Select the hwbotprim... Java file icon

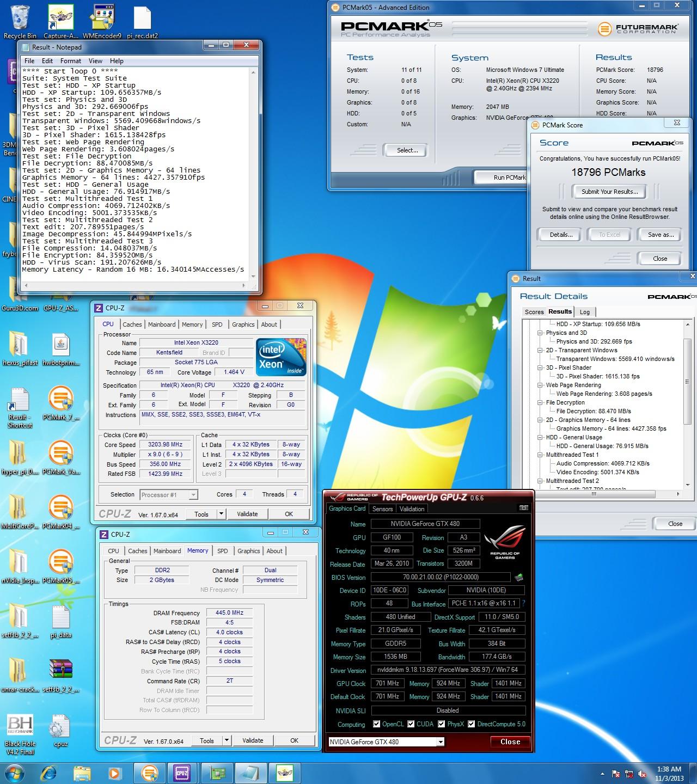click(60, 348)
